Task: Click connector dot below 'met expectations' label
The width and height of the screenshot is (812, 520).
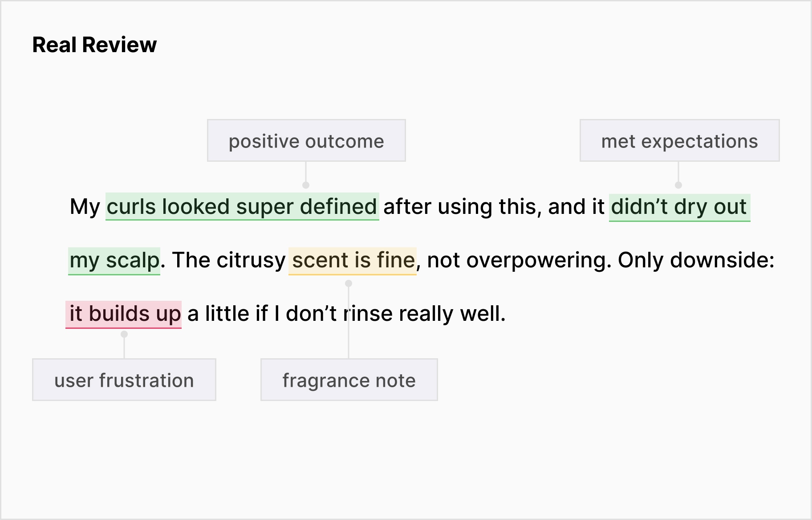Action: (678, 185)
